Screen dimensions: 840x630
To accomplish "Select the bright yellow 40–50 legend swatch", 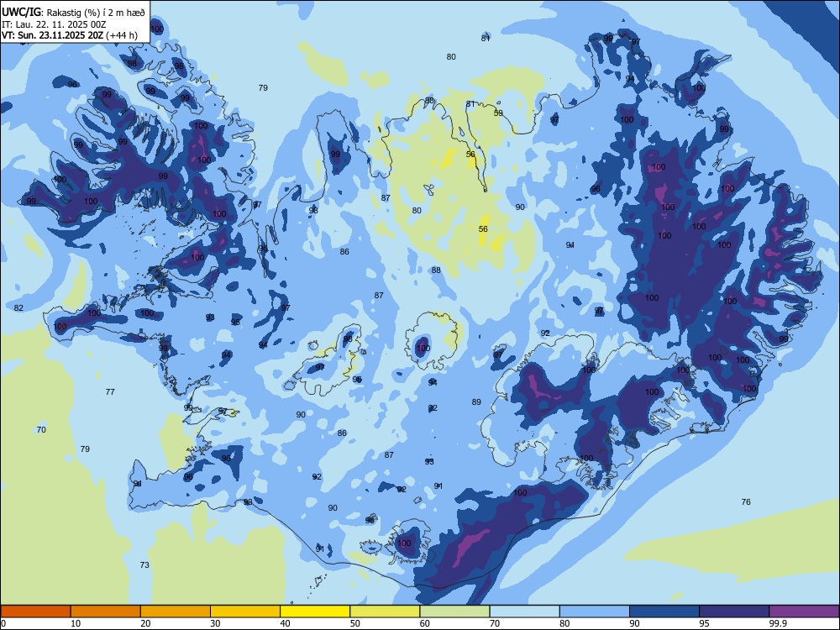I will tap(315, 612).
